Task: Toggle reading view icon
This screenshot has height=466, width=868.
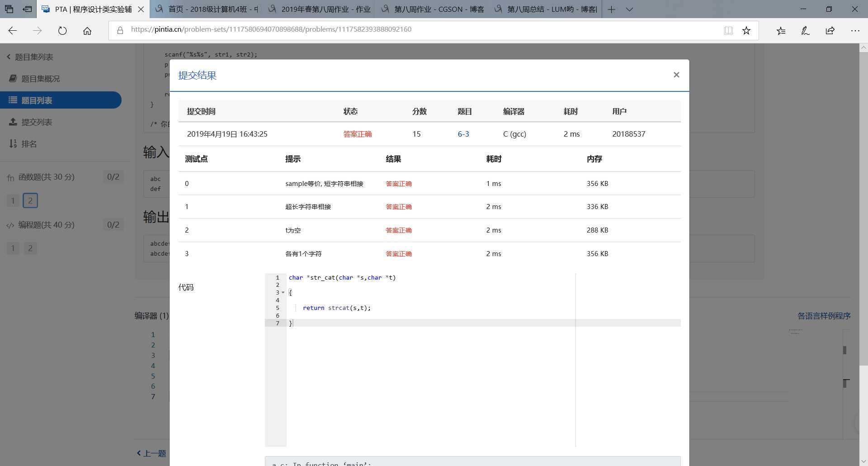Action: (x=728, y=30)
